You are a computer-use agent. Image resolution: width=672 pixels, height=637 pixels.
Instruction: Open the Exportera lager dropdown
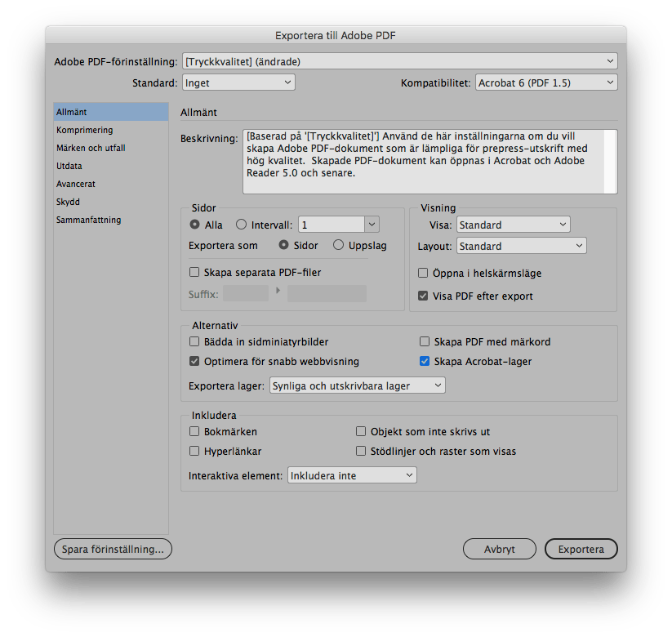[358, 385]
